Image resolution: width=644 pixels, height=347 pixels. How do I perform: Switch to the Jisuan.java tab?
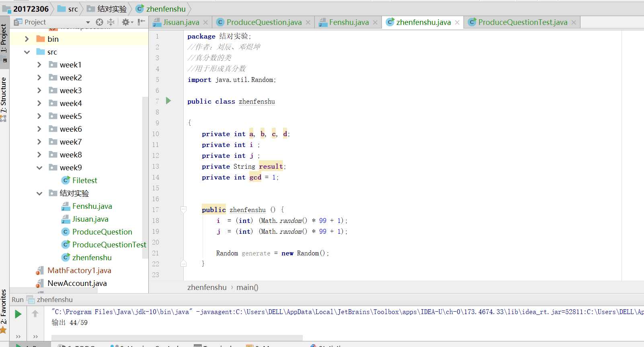[x=180, y=22]
